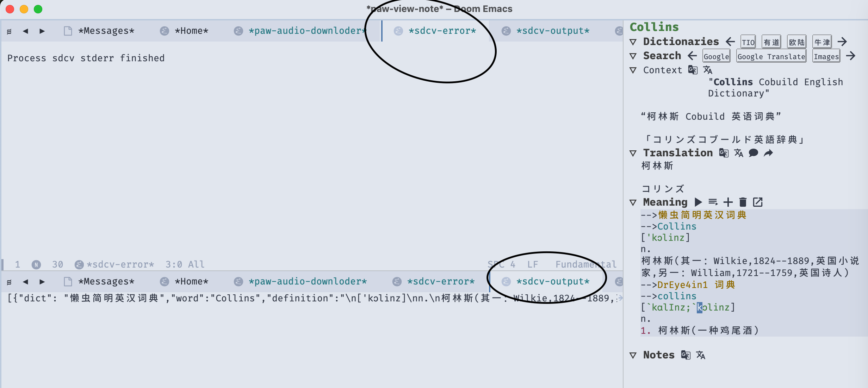868x388 pixels.
Task: Click the 欧陆 dictionary button
Action: click(797, 42)
